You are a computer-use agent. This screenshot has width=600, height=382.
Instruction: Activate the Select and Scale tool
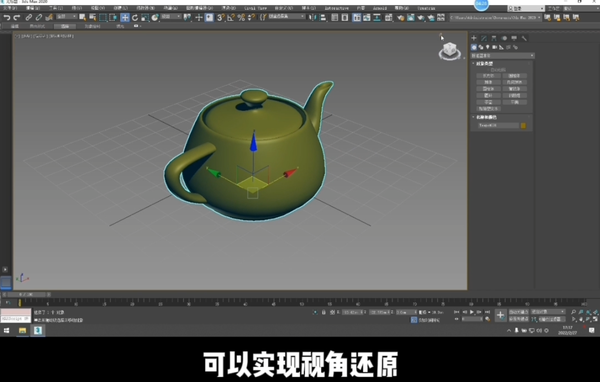click(145, 17)
